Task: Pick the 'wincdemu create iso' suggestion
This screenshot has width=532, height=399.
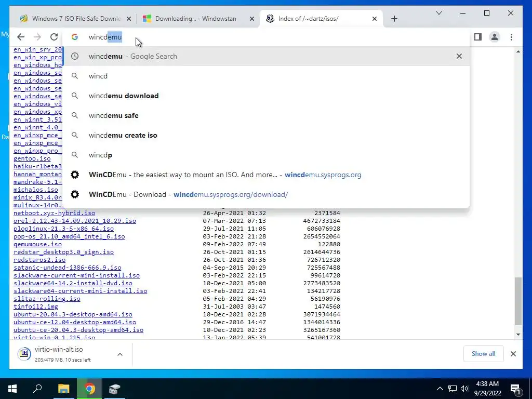Action: tap(266, 135)
